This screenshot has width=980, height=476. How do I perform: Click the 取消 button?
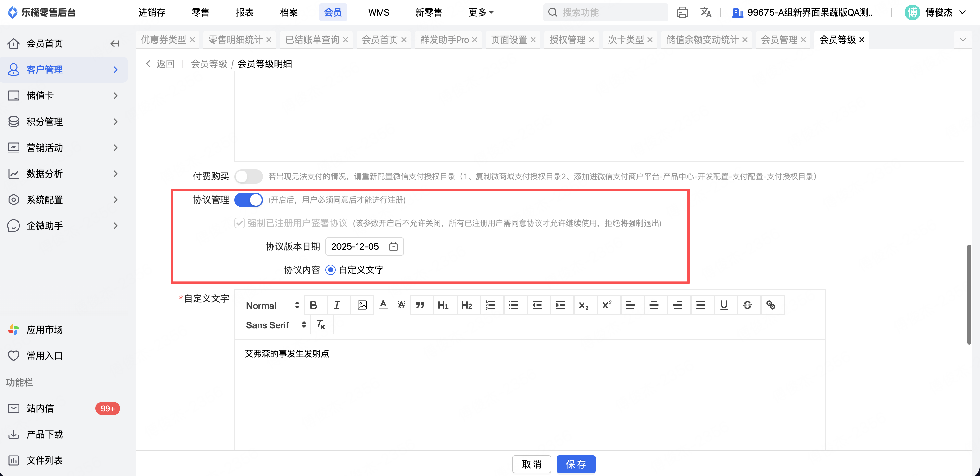[531, 464]
